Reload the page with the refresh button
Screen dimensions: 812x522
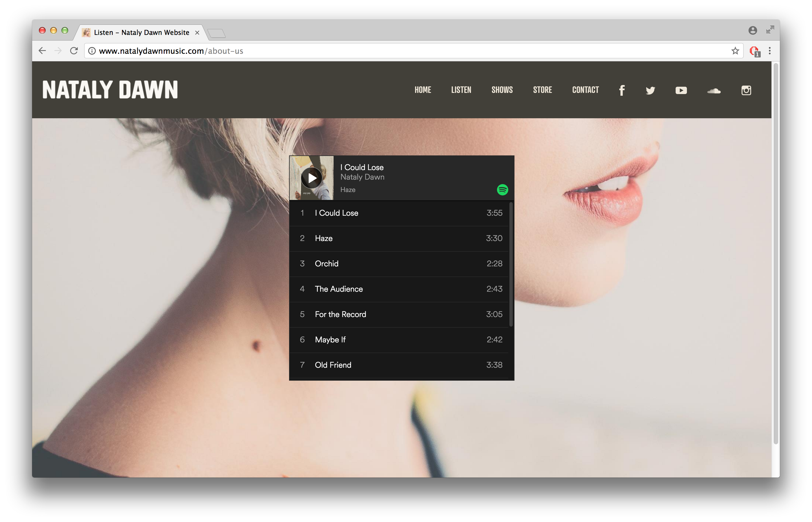tap(74, 51)
